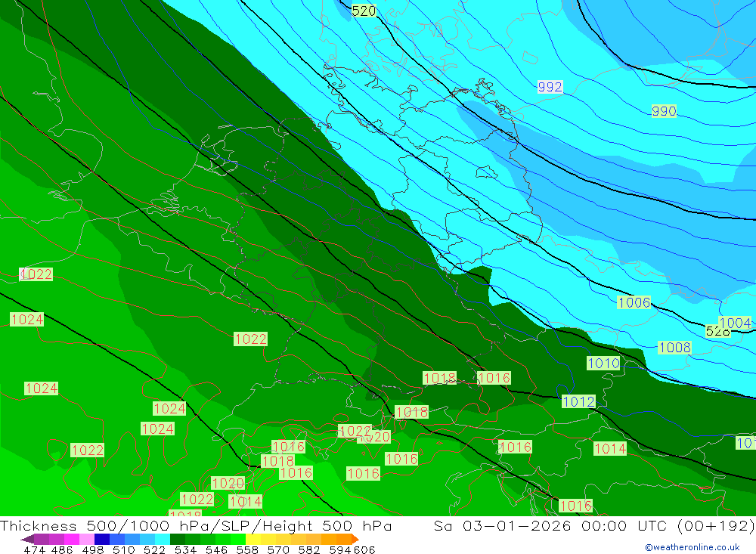Select the 1008 isobar label
Viewport: 756px width, 554px height.
[x=674, y=347]
